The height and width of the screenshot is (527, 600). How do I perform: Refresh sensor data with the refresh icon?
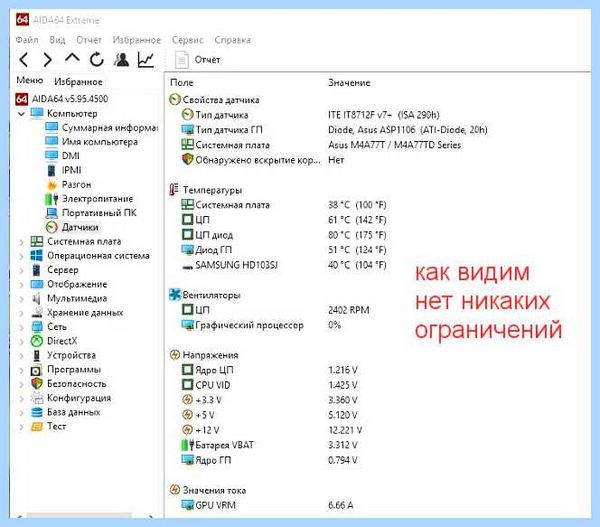click(97, 59)
